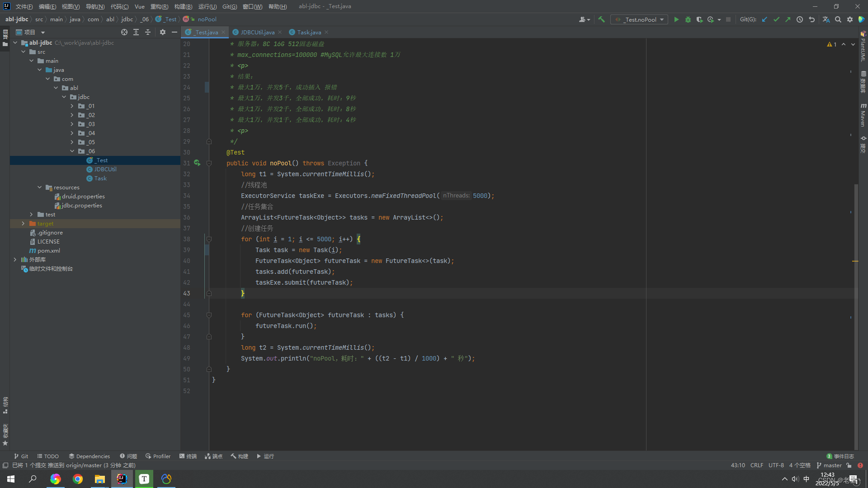Toggle the TODO tool window
Viewport: 868px width, 488px height.
pos(48,456)
